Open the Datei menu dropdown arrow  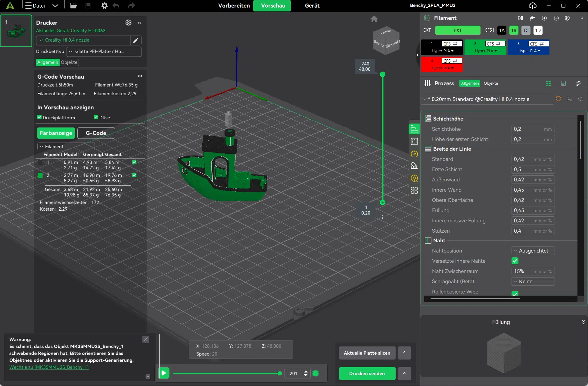55,5
